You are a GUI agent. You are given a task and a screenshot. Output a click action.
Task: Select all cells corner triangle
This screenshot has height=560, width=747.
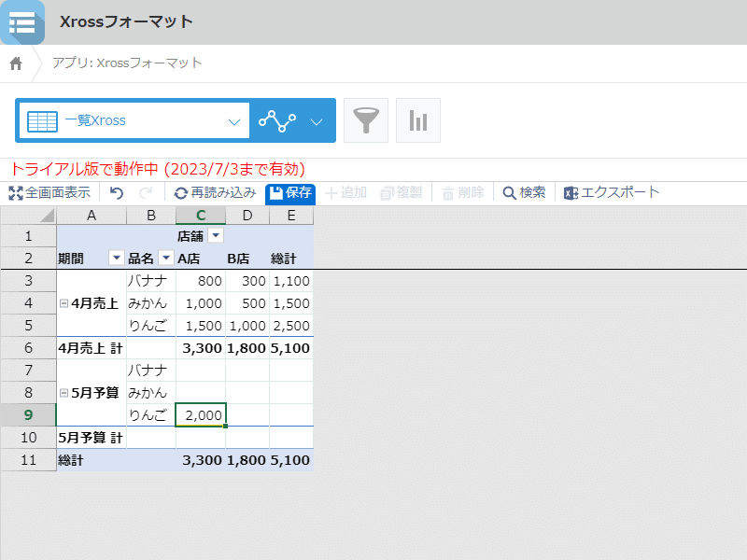pyautogui.click(x=29, y=216)
